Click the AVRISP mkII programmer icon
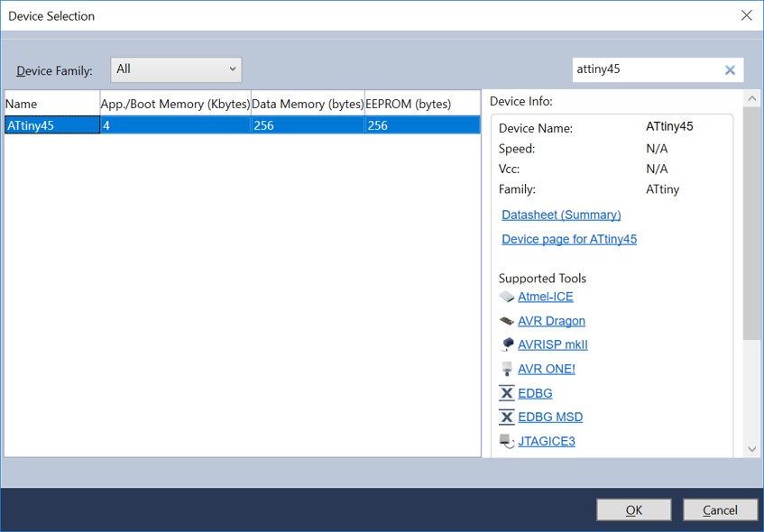Screen dimensions: 764x532 (x=507, y=344)
